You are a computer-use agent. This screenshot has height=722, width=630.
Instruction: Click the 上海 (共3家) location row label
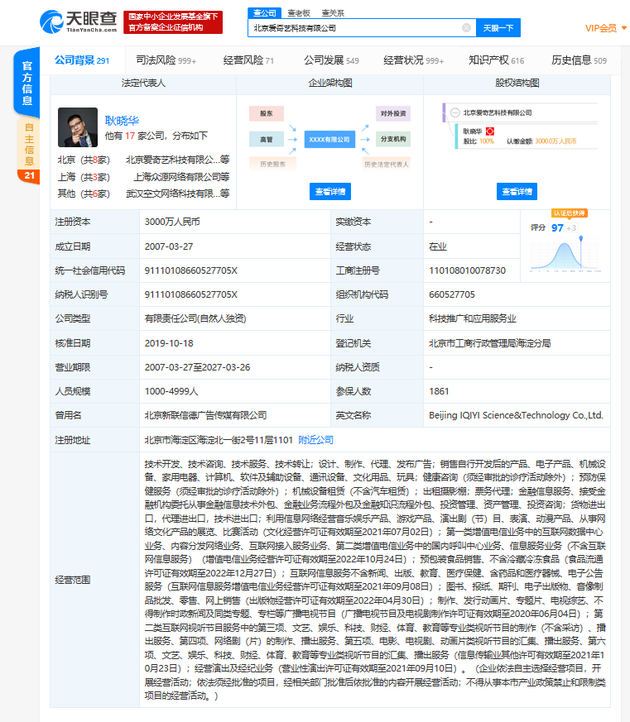pos(84,177)
